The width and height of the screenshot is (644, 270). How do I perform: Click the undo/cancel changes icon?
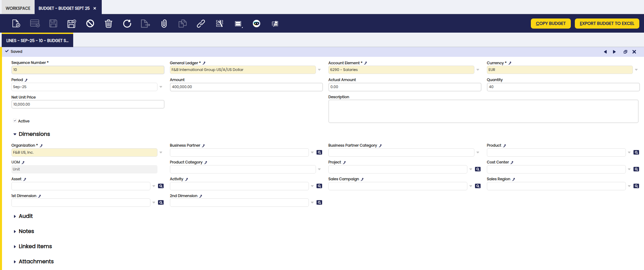(x=90, y=24)
